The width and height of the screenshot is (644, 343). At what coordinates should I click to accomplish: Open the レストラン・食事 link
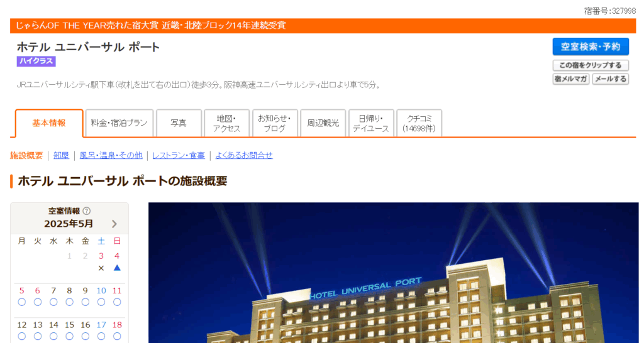[179, 156]
